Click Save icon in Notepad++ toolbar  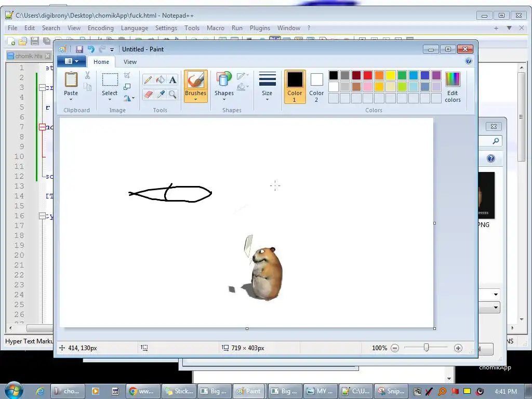34,42
